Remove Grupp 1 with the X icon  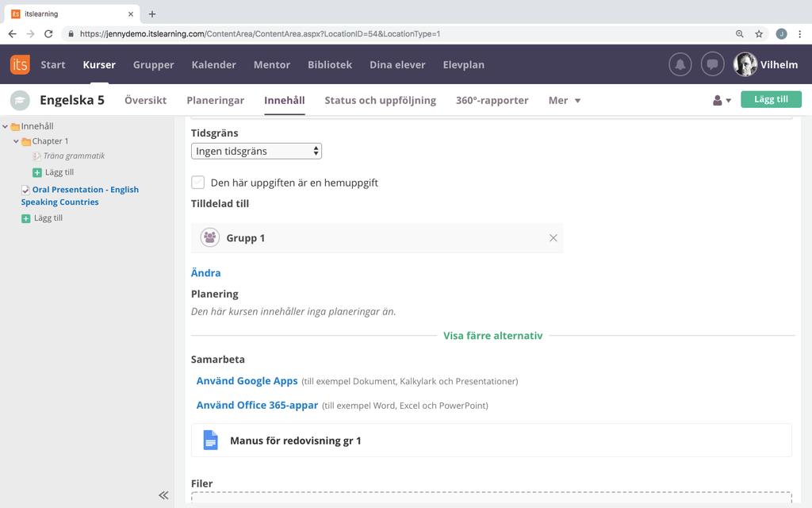pos(553,238)
